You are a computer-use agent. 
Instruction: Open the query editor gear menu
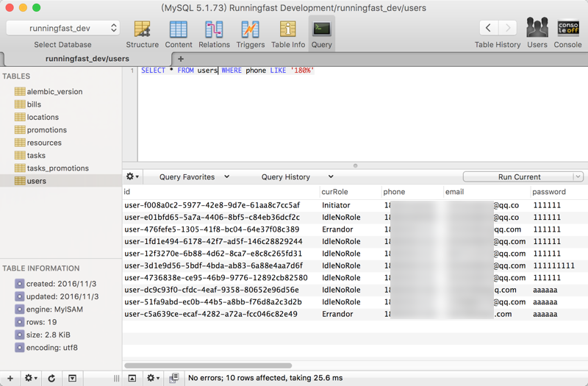coord(132,176)
